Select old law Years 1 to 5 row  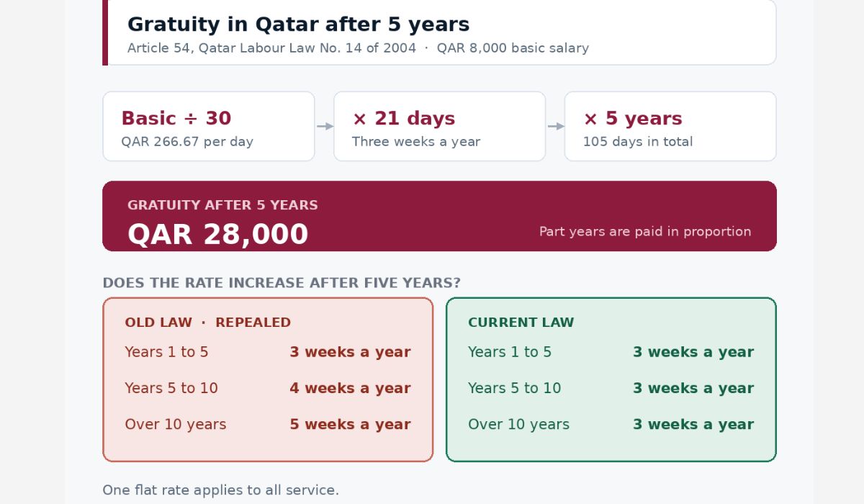click(x=268, y=352)
